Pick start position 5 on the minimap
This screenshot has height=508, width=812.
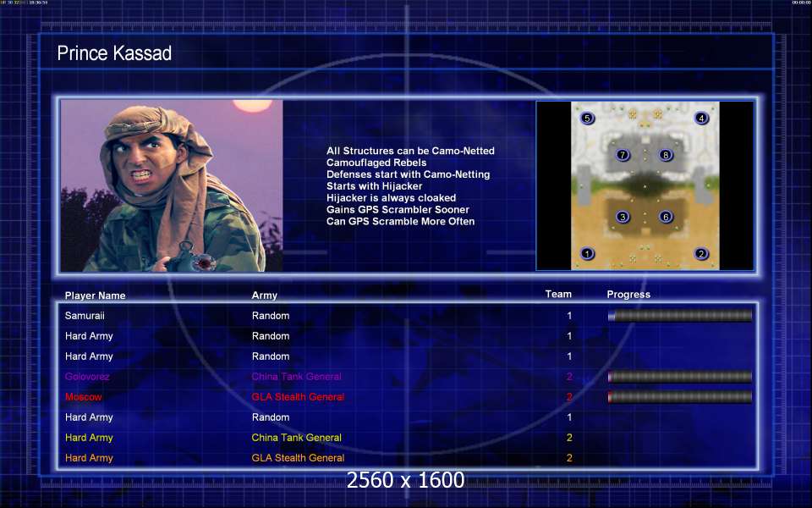click(x=587, y=118)
